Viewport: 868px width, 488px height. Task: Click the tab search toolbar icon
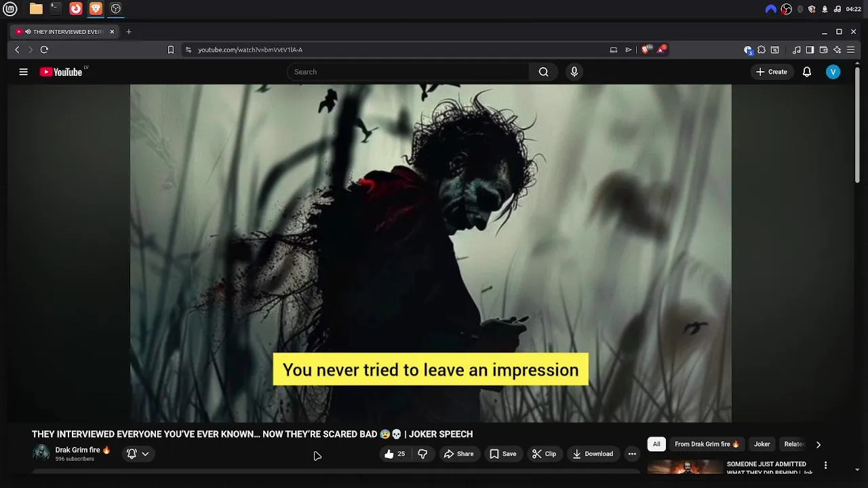[x=775, y=49]
